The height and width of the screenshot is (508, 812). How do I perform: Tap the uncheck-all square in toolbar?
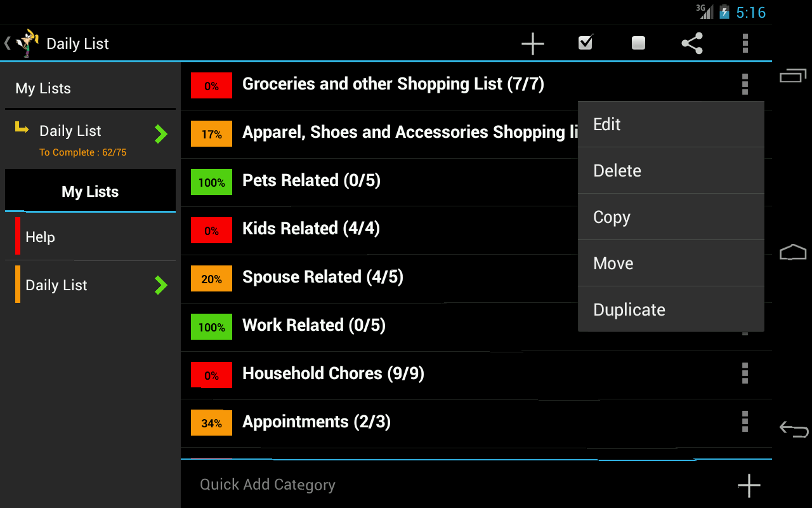[x=638, y=43]
